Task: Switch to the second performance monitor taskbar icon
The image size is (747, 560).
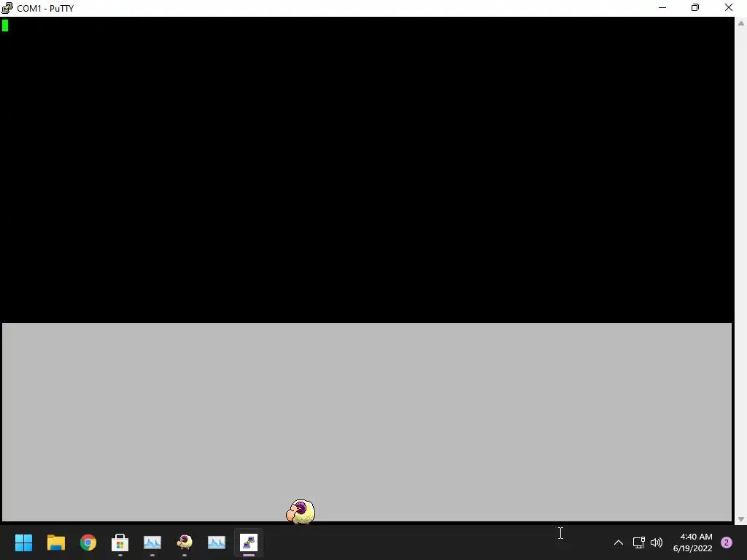Action: pos(216,542)
